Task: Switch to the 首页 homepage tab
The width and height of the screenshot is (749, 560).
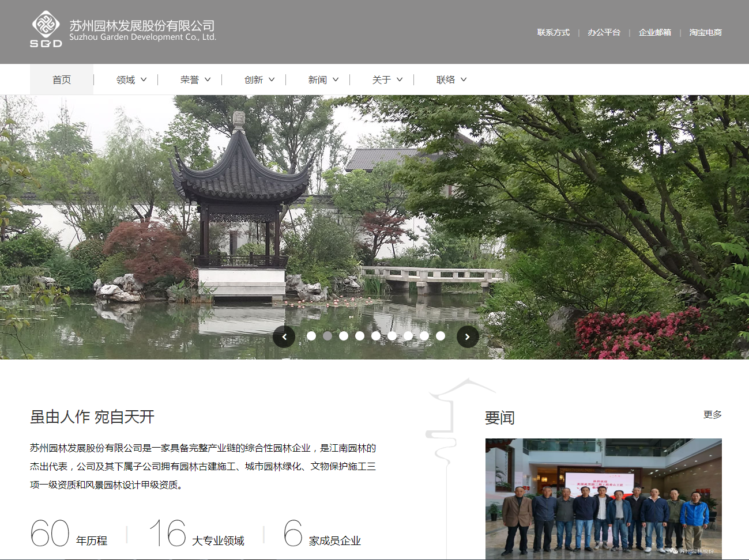Action: coord(61,80)
